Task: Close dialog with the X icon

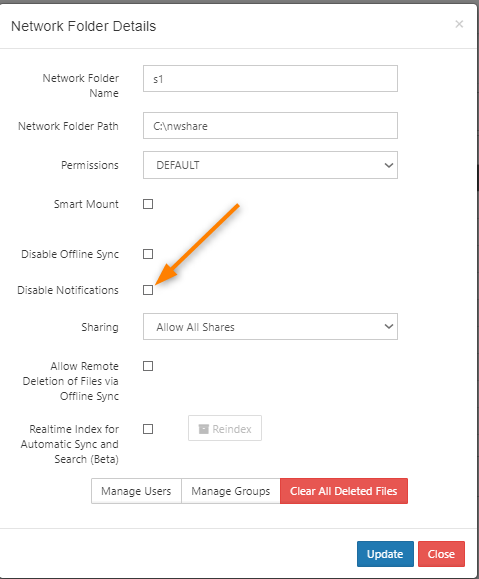Action: click(459, 24)
